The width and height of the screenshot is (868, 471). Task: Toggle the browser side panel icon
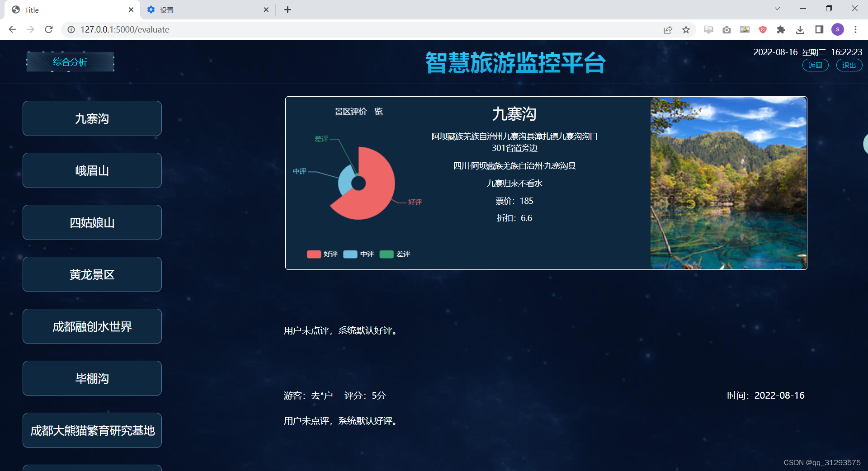pyautogui.click(x=819, y=29)
